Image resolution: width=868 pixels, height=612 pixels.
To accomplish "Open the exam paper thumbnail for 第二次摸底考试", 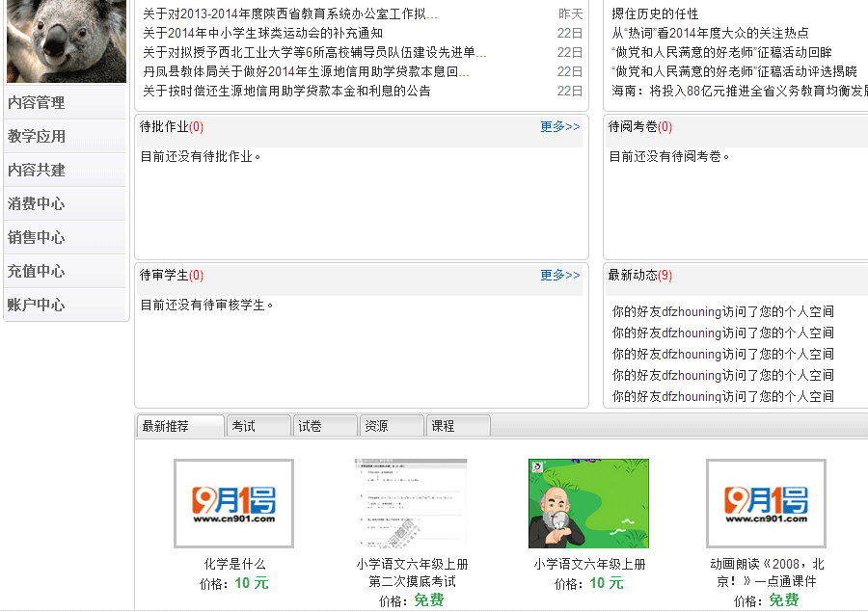I will (411, 503).
